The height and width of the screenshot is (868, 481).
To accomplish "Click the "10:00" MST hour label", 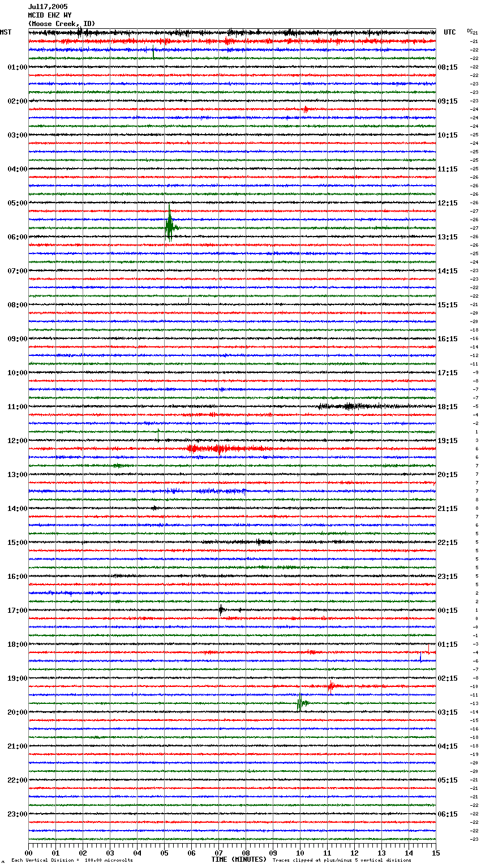I will [x=18, y=373].
